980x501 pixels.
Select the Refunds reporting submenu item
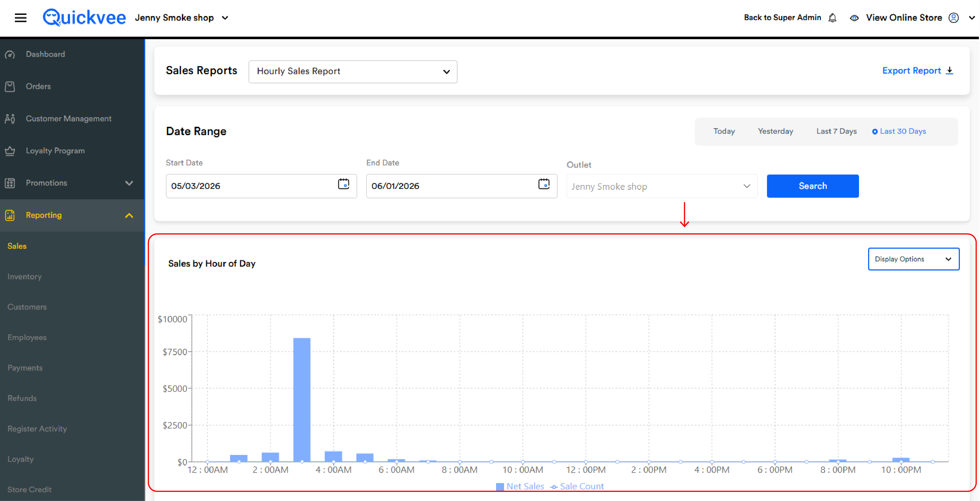(22, 398)
